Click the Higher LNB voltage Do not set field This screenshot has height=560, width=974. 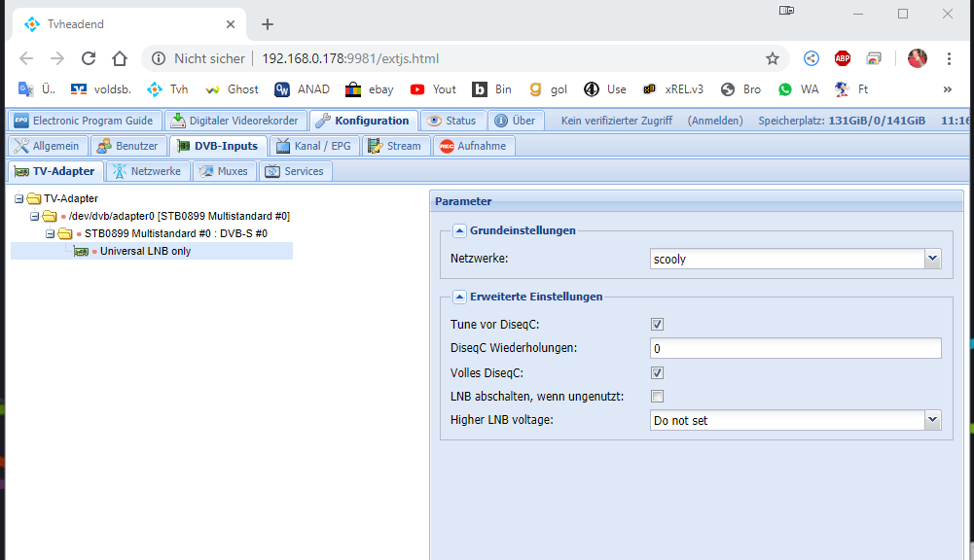pos(787,420)
